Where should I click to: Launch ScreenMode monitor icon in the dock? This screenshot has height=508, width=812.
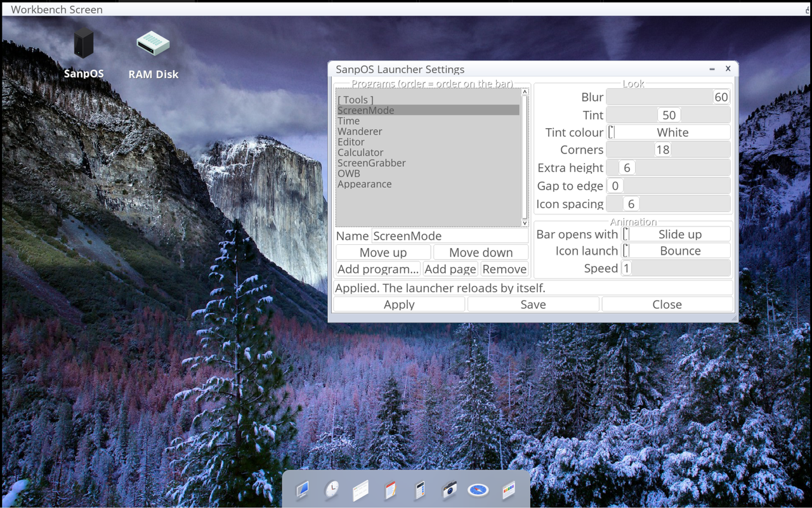[303, 490]
